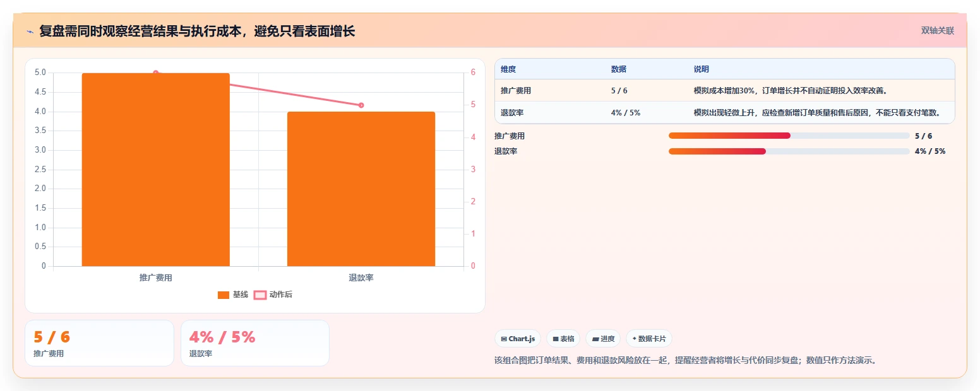
Task: Click the orange 推广费用 bar in chart
Action: (156, 170)
